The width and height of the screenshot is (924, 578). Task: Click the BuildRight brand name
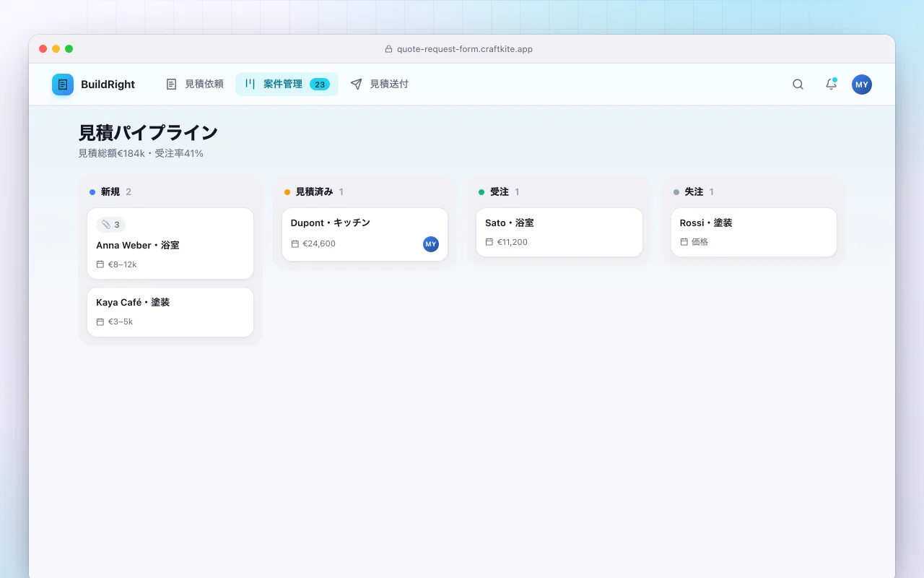108,85
